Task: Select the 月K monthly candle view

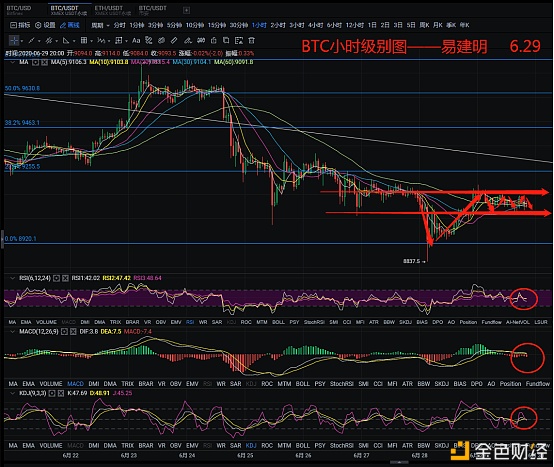Action: [x=438, y=25]
